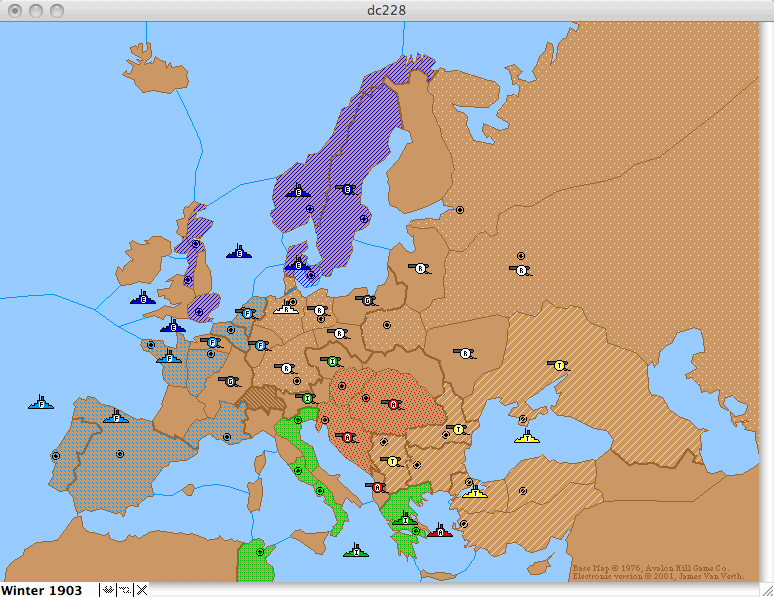Choose the Russian army in Silesia

click(339, 334)
